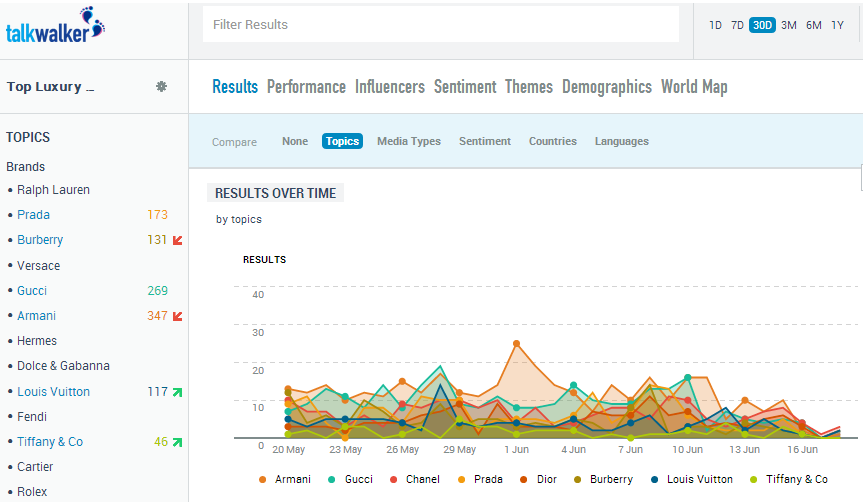863x502 pixels.
Task: Select the 30D time range
Action: click(762, 25)
